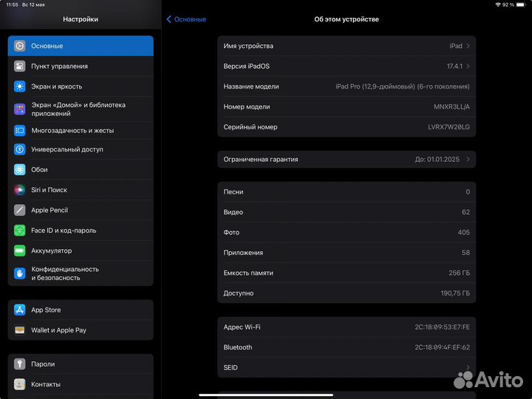Tap the Настройки sidebar title

(81, 19)
